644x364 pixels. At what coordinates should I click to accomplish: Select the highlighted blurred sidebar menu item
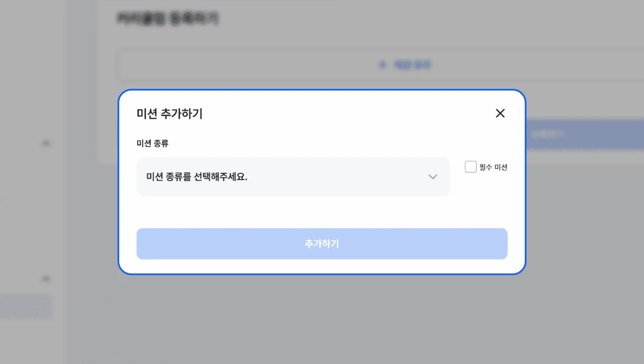[x=26, y=307]
